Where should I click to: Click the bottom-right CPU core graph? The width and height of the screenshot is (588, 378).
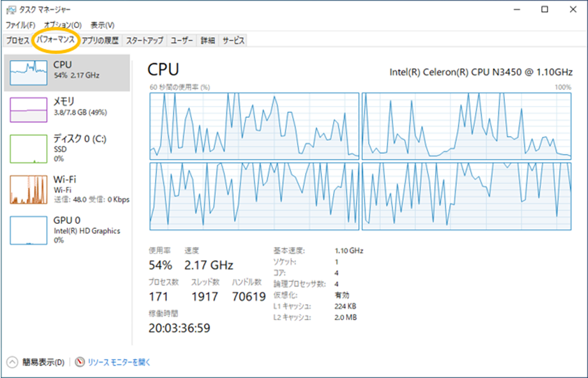pos(466,196)
